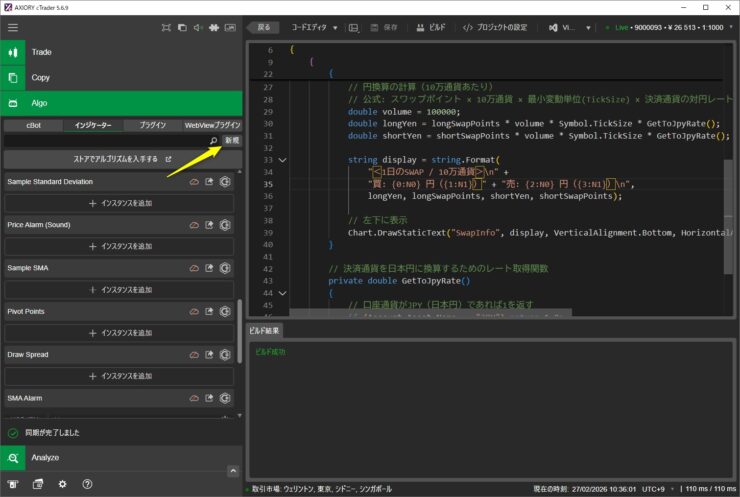Open the help question mark icon
The height and width of the screenshot is (497, 740).
(x=87, y=484)
